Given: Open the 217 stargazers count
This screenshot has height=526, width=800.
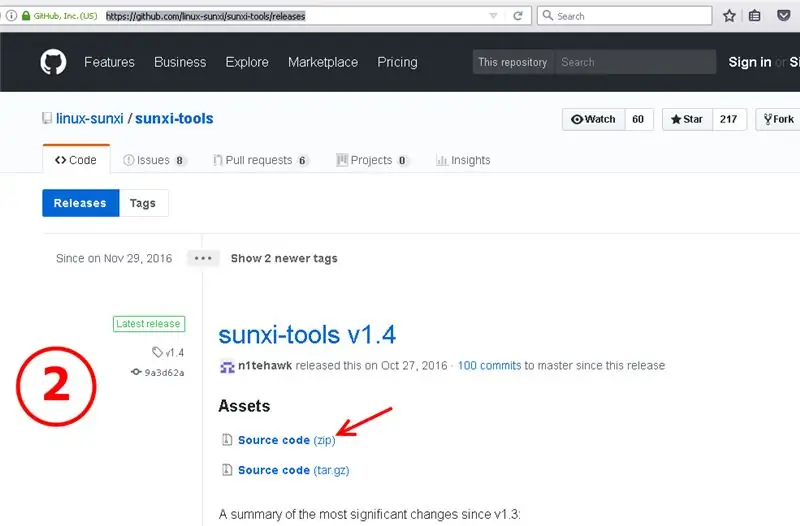Looking at the screenshot, I should [729, 119].
